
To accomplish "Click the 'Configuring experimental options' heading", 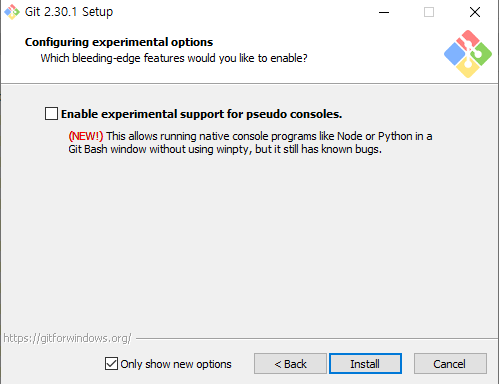I will click(119, 42).
